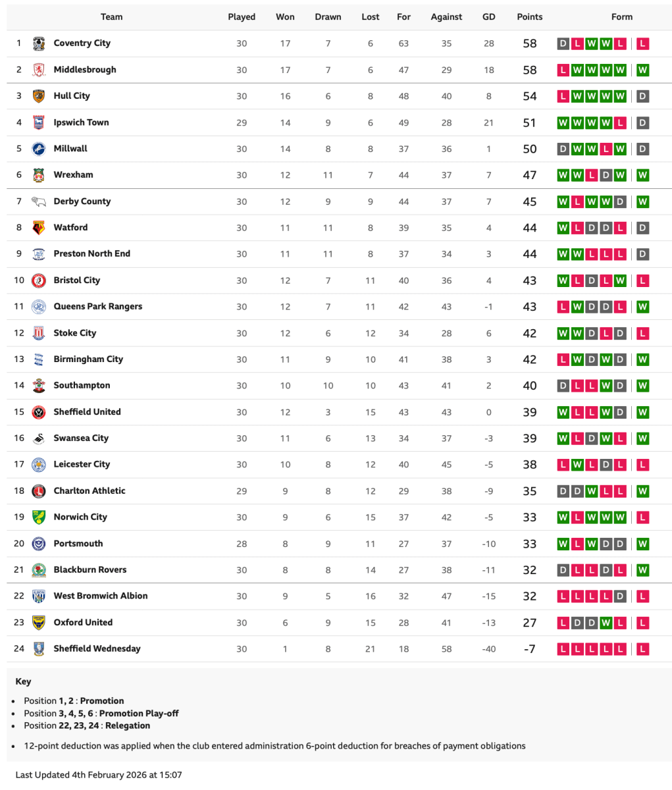
Task: Click Coventry City's latest red L form badge
Action: coord(643,43)
